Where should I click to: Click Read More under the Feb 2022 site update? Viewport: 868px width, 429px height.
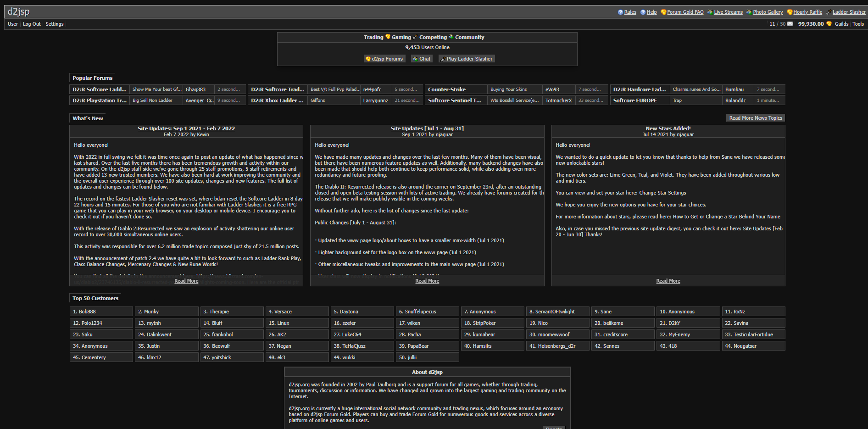pyautogui.click(x=186, y=280)
